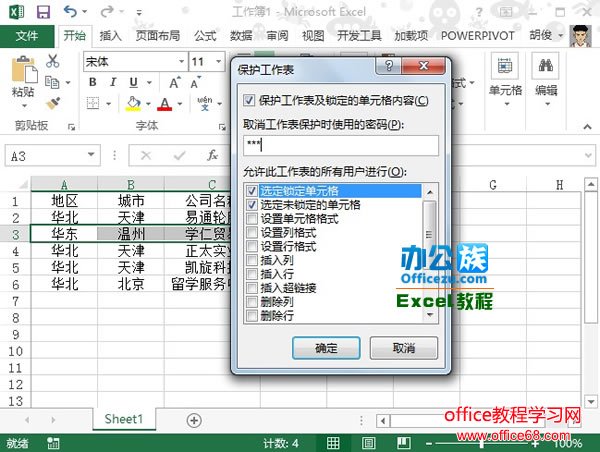
Task: Click the Paste clipboard icon
Action: pyautogui.click(x=24, y=69)
